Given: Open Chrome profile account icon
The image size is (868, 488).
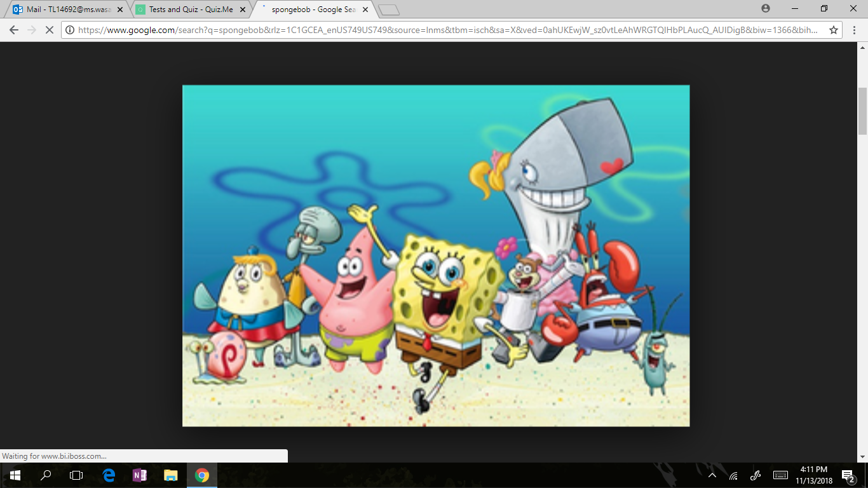Looking at the screenshot, I should point(766,8).
